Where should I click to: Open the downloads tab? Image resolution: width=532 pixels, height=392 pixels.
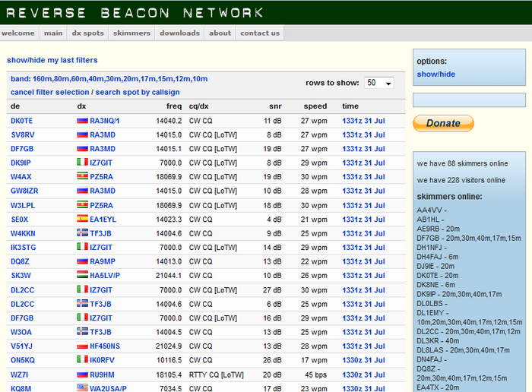pos(180,33)
